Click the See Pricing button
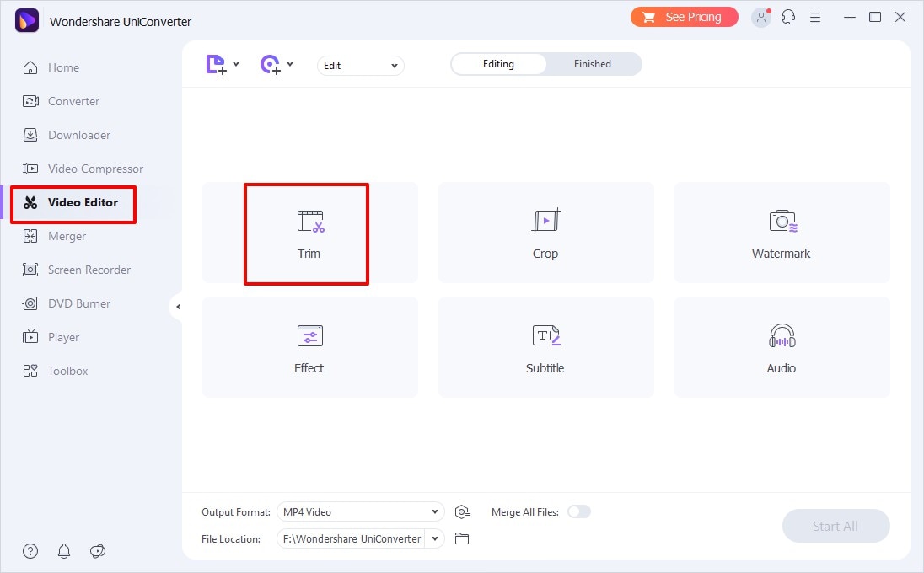Screen dimensions: 924x573 point(685,17)
